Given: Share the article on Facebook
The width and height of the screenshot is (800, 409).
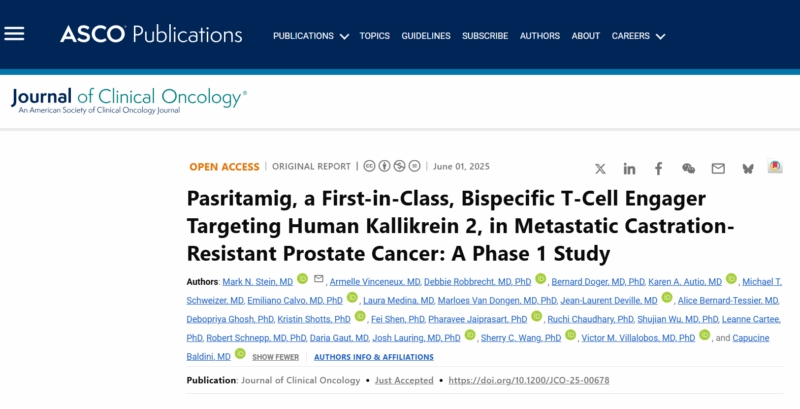Looking at the screenshot, I should [659, 169].
